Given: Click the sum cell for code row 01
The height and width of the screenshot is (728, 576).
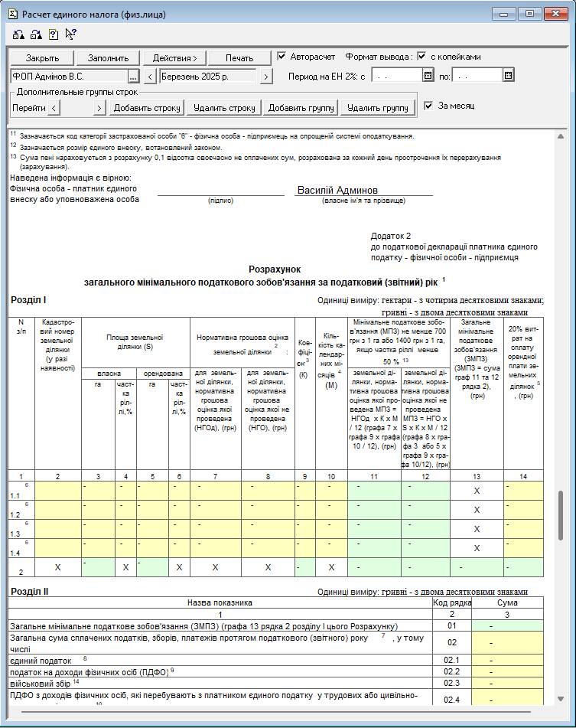Looking at the screenshot, I should [x=507, y=626].
